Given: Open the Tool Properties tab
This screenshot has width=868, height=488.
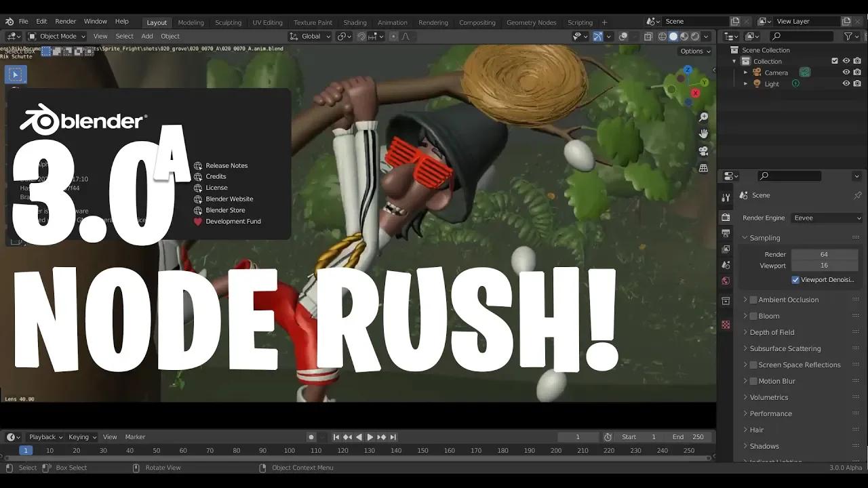Looking at the screenshot, I should pos(726,198).
